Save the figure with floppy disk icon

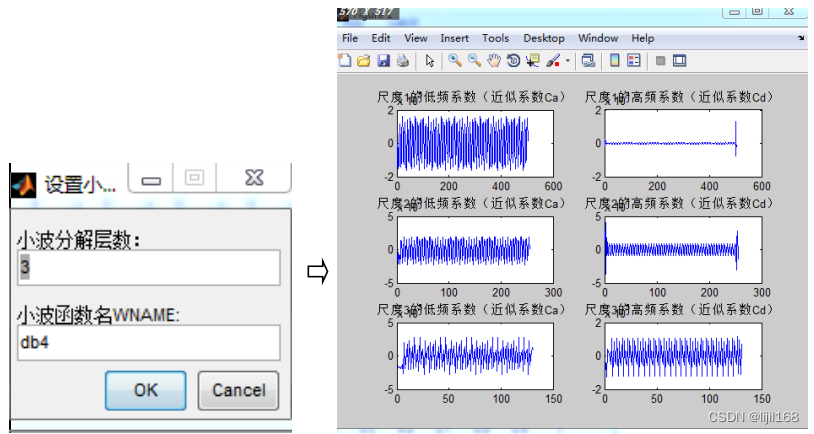[383, 61]
